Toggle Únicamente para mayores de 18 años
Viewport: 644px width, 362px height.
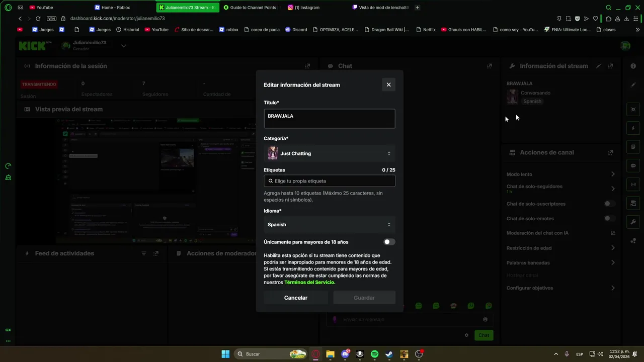tap(389, 242)
